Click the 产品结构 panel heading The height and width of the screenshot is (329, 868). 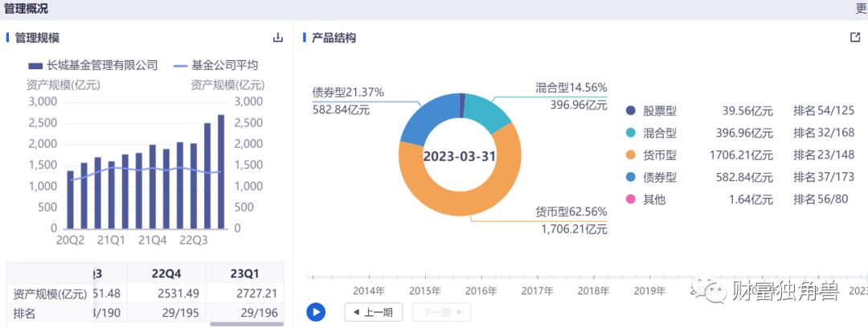click(x=334, y=38)
